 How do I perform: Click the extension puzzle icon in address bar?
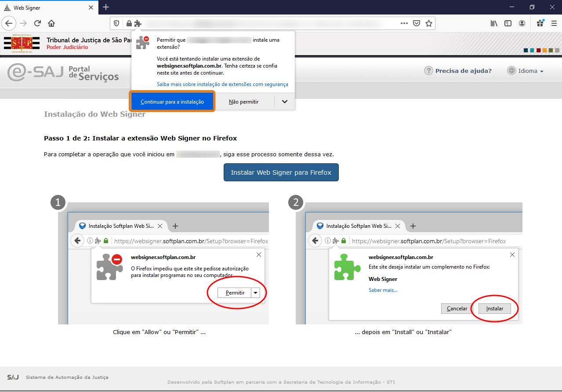pos(138,23)
